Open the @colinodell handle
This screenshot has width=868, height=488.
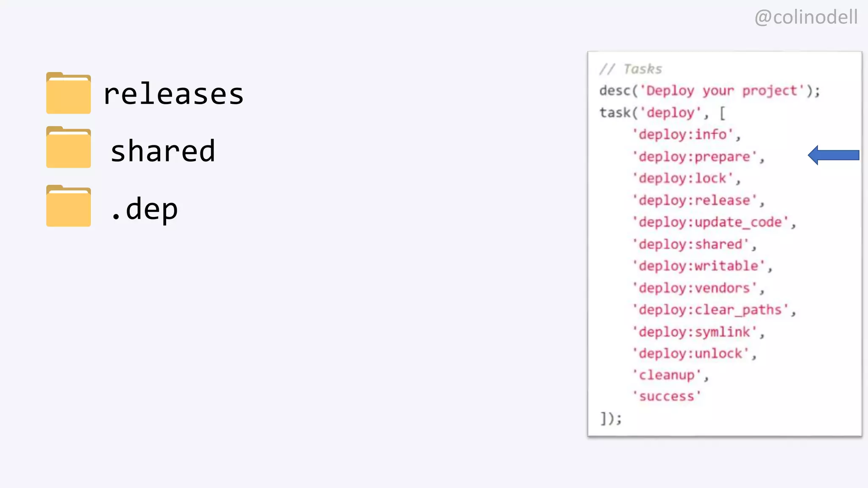[x=806, y=17]
